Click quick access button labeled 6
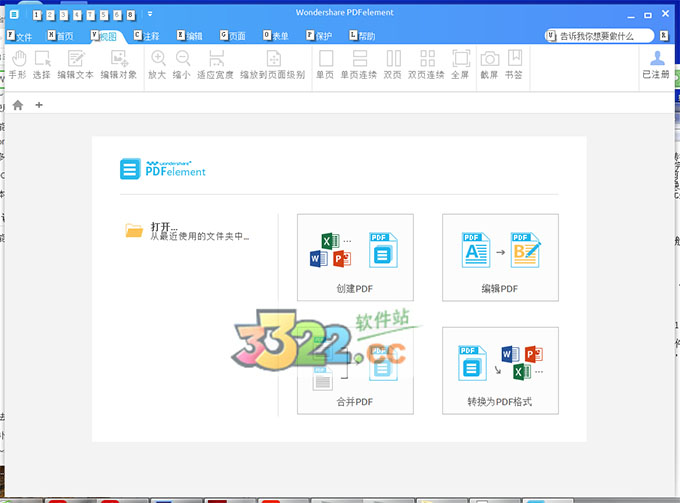Viewport: 680px width, 503px height. tap(117, 16)
